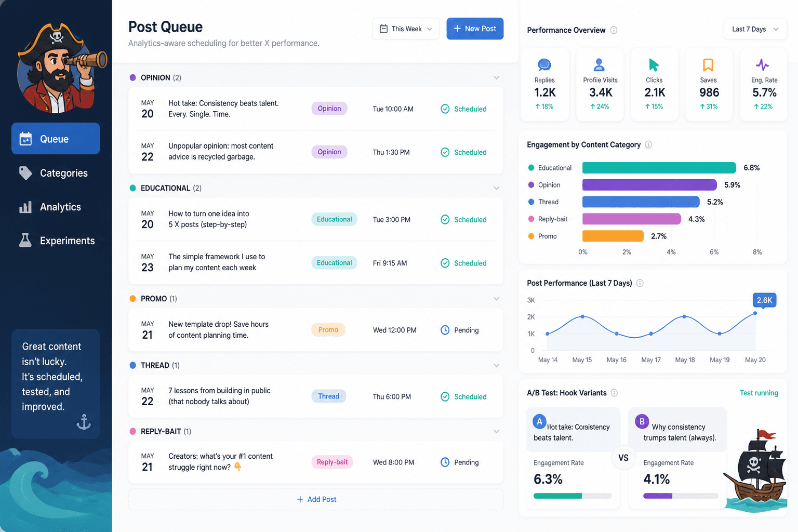Click the purple OPINION category dot
This screenshot has width=798, height=532.
click(132, 77)
